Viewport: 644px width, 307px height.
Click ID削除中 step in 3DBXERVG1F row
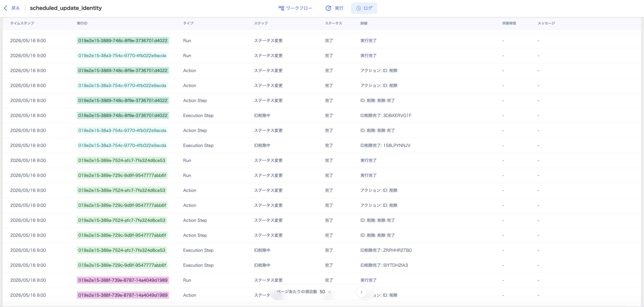click(x=262, y=115)
